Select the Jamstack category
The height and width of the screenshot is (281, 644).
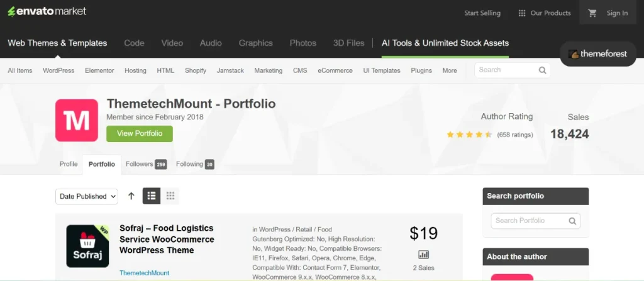pyautogui.click(x=230, y=70)
